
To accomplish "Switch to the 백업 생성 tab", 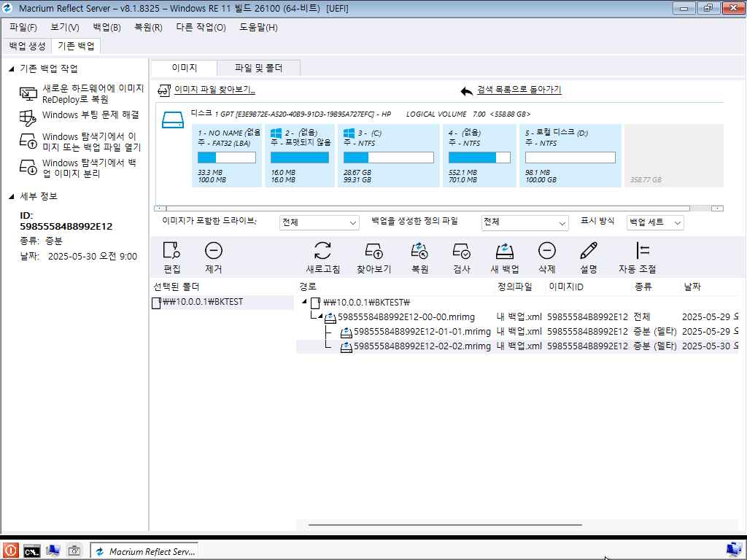I will tap(27, 46).
